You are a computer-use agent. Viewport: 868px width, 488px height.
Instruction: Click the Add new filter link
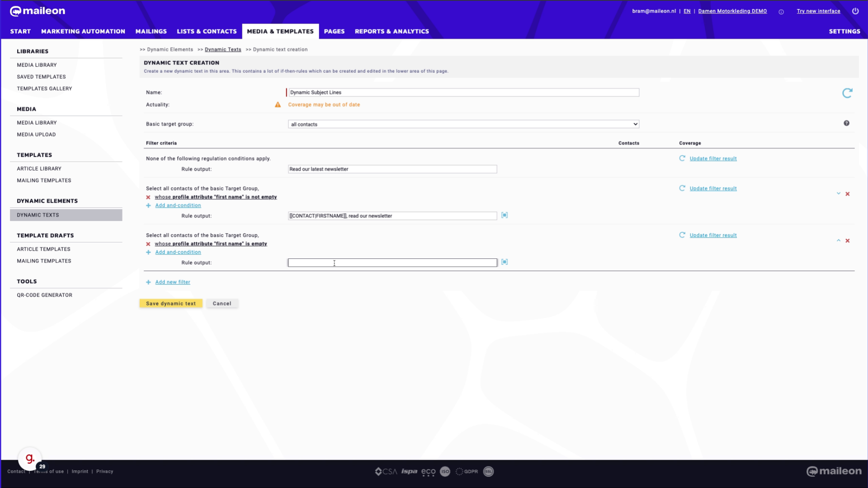point(173,282)
